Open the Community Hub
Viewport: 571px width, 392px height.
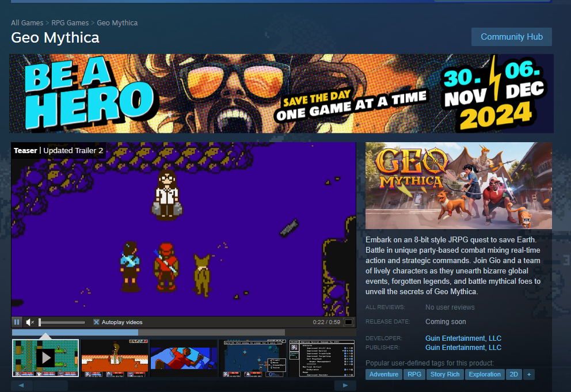pyautogui.click(x=512, y=37)
